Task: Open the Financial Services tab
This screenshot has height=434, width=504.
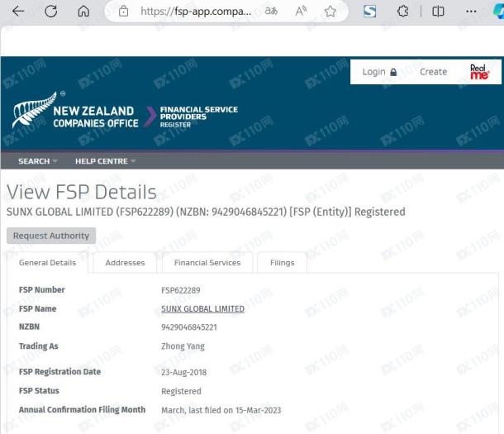Action: coord(207,263)
